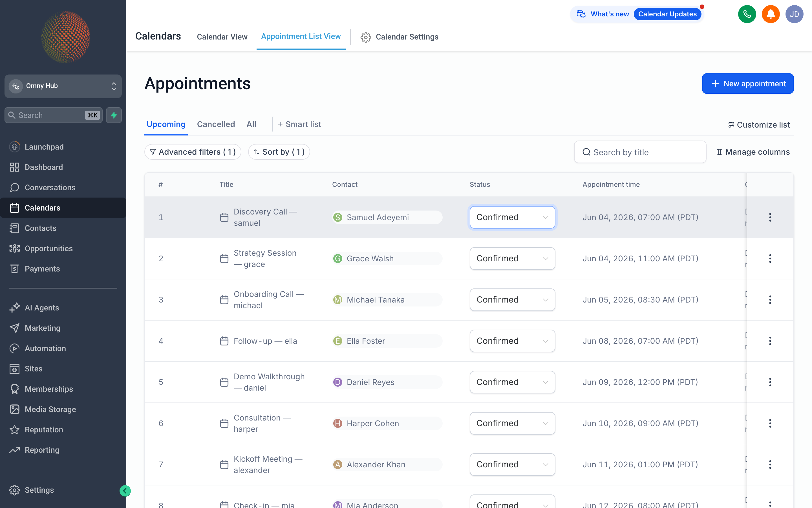Click 'Kickoff Meeting — alexander' title
Image resolution: width=812 pixels, height=508 pixels.
268,465
